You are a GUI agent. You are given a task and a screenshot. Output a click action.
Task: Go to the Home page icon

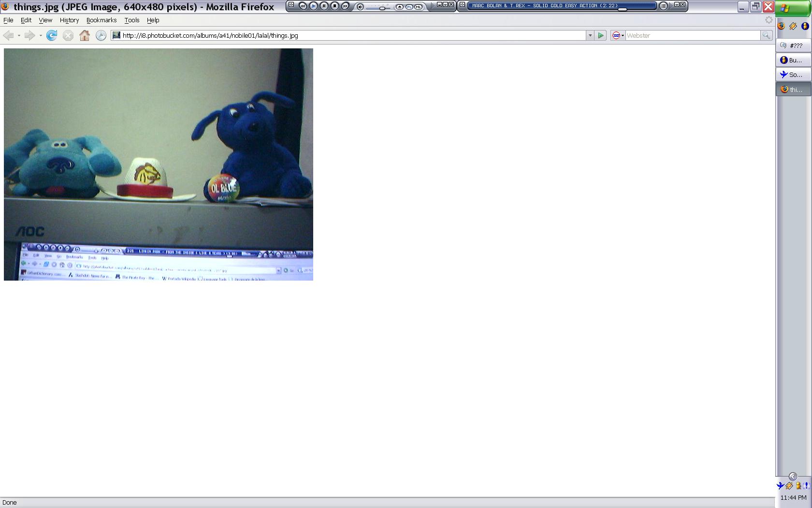85,35
